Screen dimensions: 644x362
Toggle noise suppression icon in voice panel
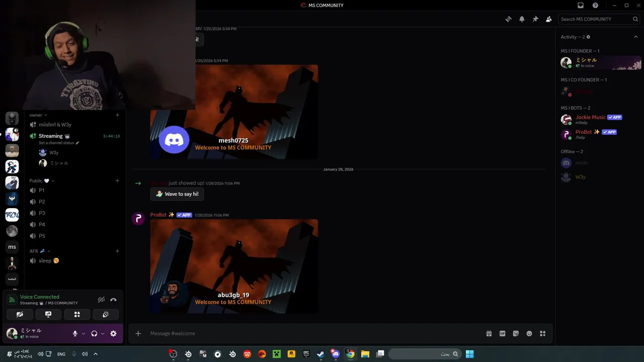[101, 300]
